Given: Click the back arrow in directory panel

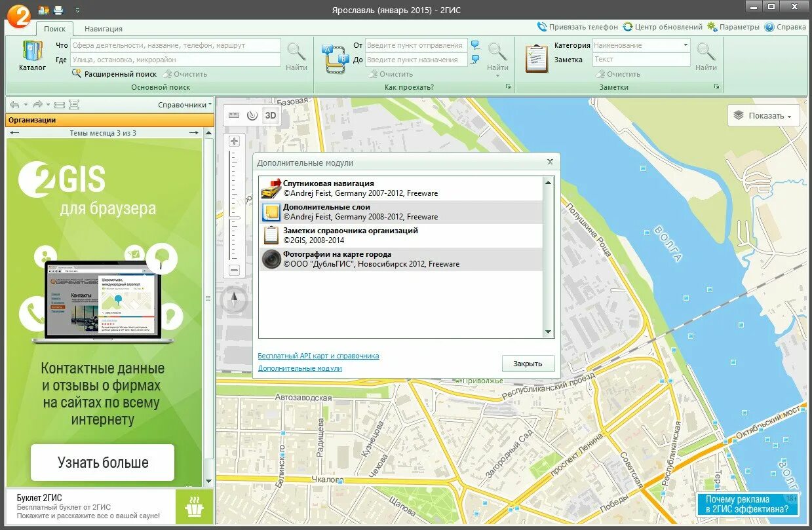Looking at the screenshot, I should click(x=15, y=105).
